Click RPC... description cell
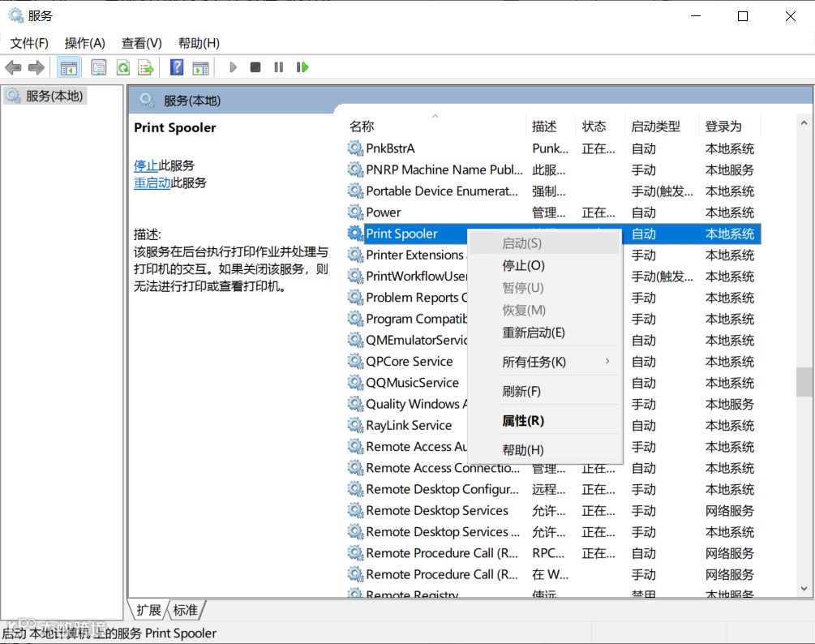 click(548, 553)
